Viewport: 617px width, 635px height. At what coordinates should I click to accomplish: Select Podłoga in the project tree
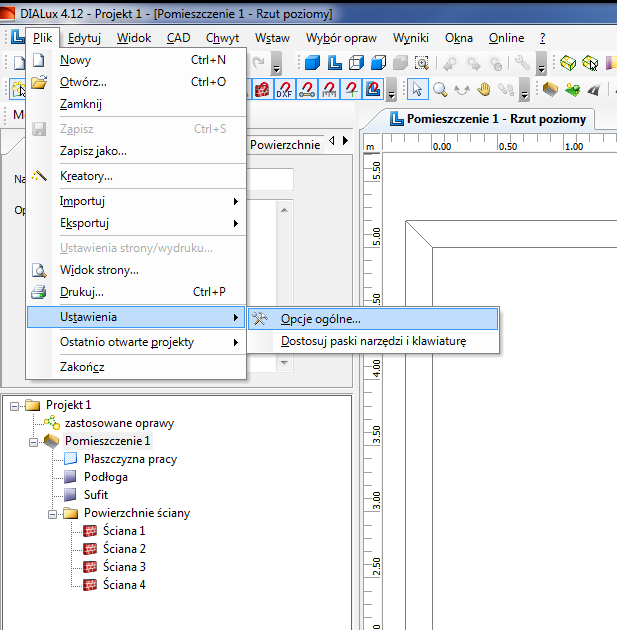106,477
